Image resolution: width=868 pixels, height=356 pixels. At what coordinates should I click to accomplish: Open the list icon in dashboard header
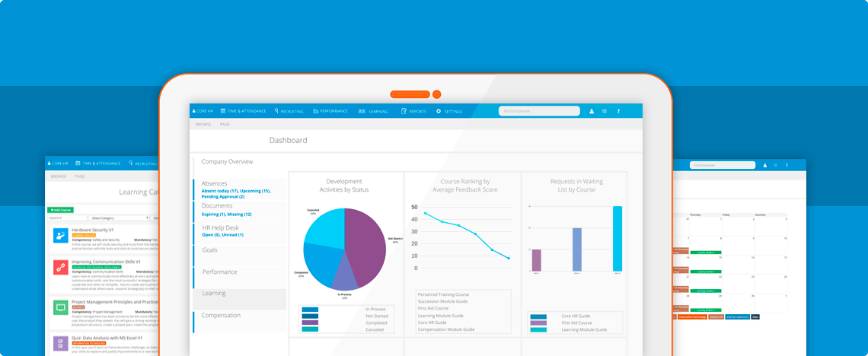point(604,111)
